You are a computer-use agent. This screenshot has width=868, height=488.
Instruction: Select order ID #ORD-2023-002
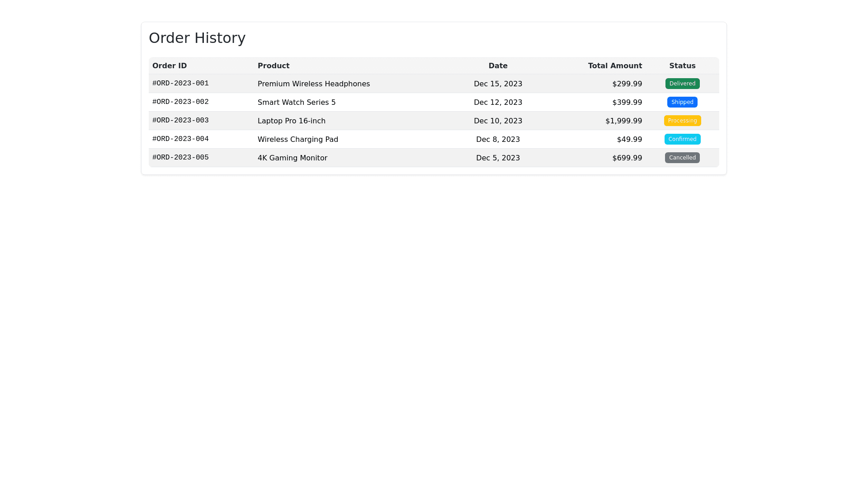tap(180, 102)
